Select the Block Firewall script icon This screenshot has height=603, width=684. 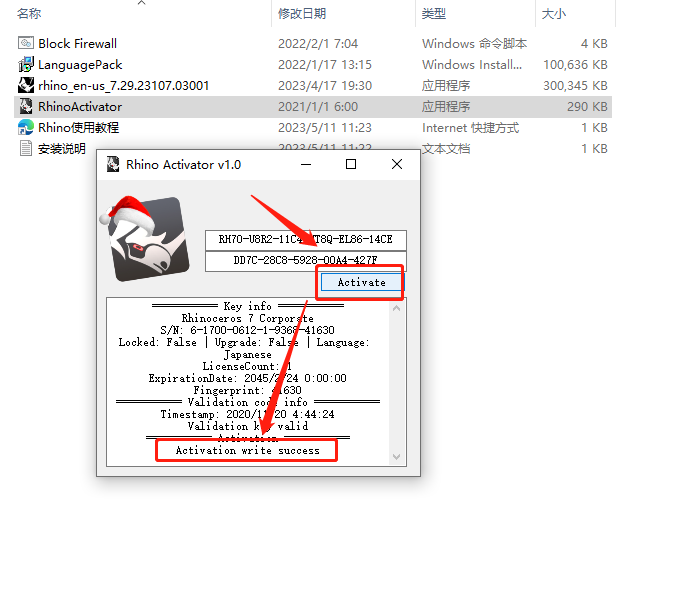(26, 43)
